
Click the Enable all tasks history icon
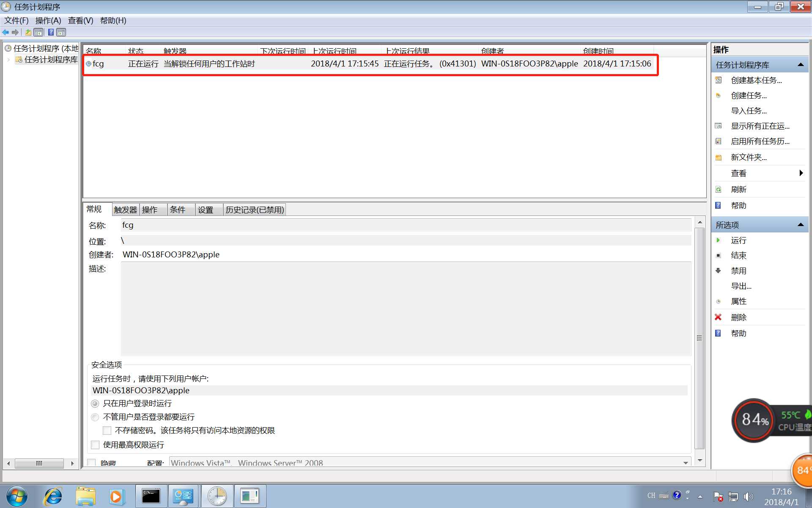[x=718, y=141]
